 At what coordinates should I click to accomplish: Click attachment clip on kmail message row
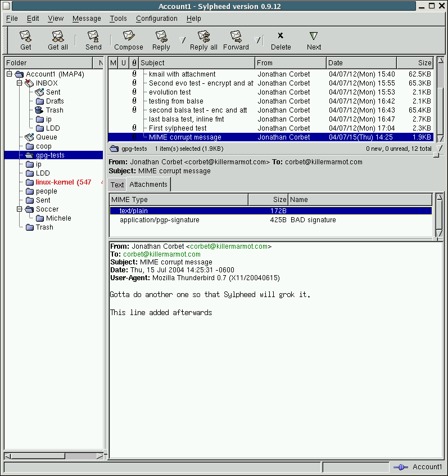coord(134,74)
